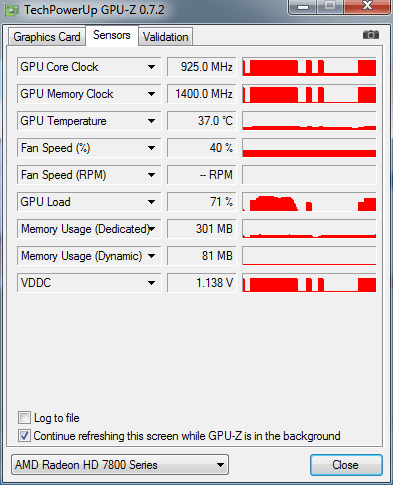Screen dimensions: 393x485
Task: Click the Memory Usage (Dedicated) graph
Action: coord(309,229)
